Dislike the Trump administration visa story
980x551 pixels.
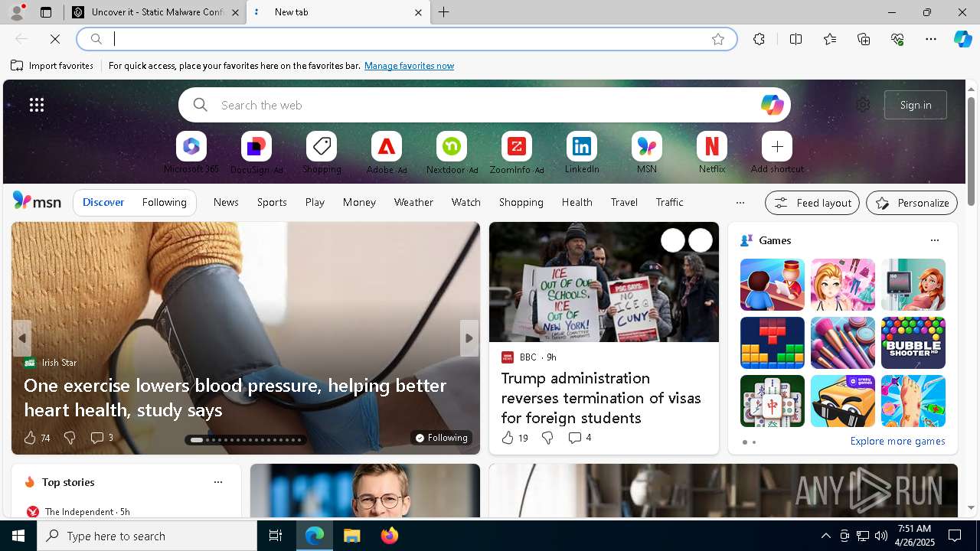547,438
